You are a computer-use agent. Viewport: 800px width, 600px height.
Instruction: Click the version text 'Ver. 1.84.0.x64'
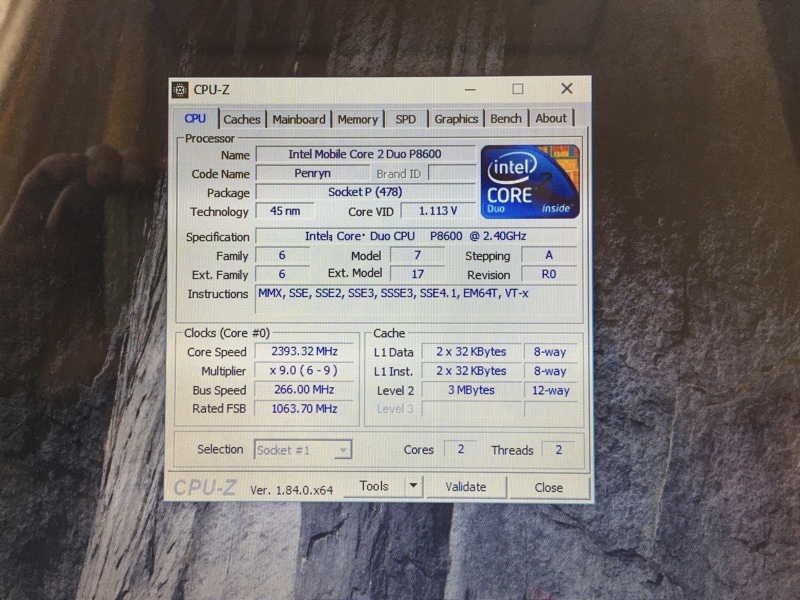291,490
